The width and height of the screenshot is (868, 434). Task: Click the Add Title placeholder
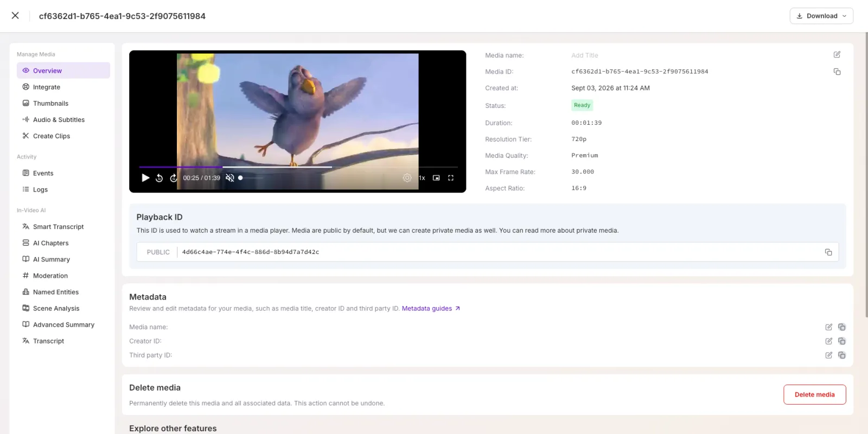tap(585, 55)
